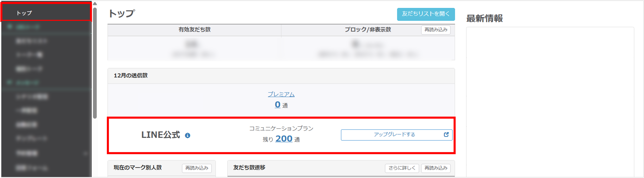The height and width of the screenshot is (178, 644).
Task: Click the blurred count under ブロック/非表示数
Action: (355, 44)
